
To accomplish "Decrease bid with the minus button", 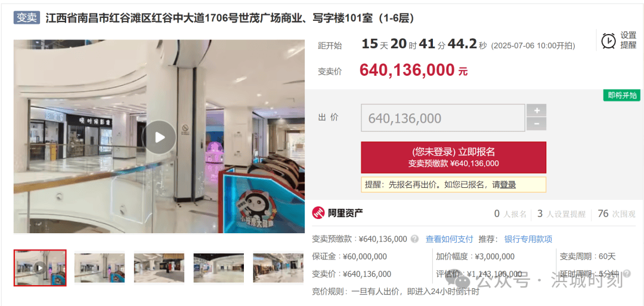I will click(536, 123).
